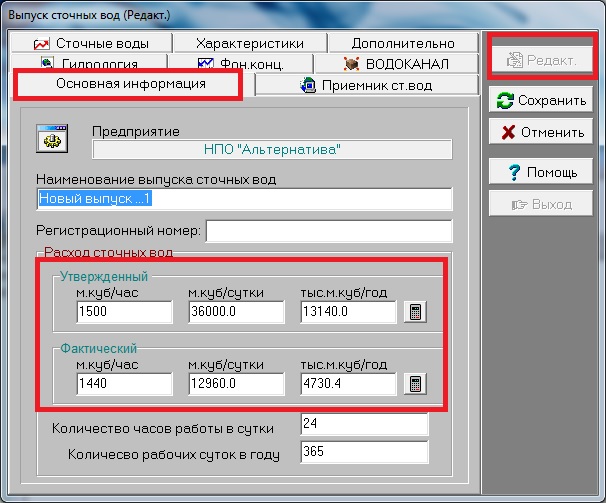Click Фактический м.куб/час field with 1440
This screenshot has height=503, width=606.
point(124,384)
